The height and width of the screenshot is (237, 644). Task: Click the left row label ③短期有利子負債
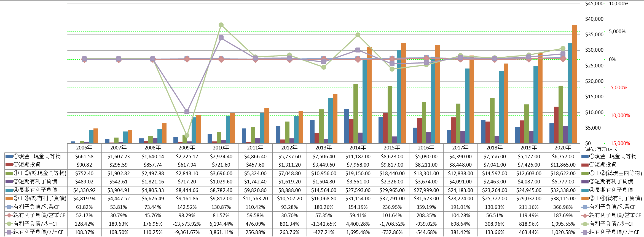(35, 181)
